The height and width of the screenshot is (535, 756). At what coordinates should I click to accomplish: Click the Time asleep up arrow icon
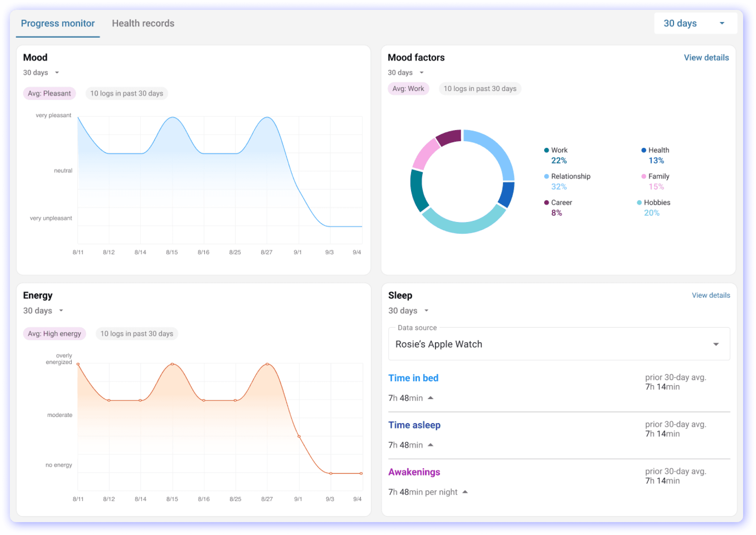(x=430, y=445)
